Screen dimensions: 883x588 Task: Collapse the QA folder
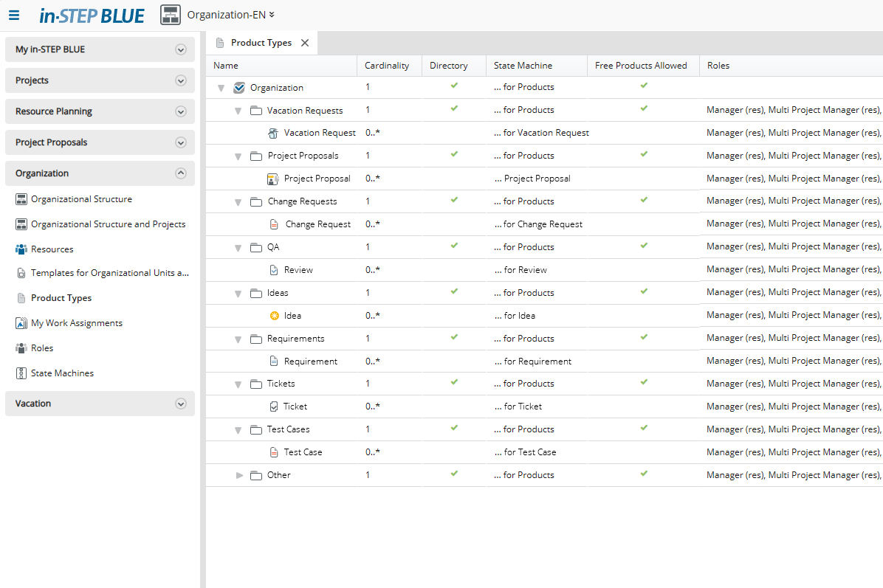(238, 246)
